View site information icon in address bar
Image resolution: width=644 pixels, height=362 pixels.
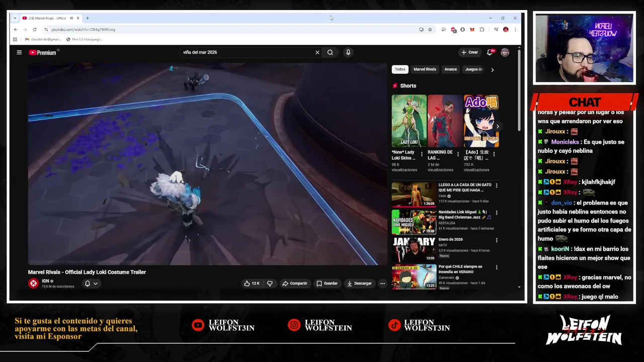(46, 30)
